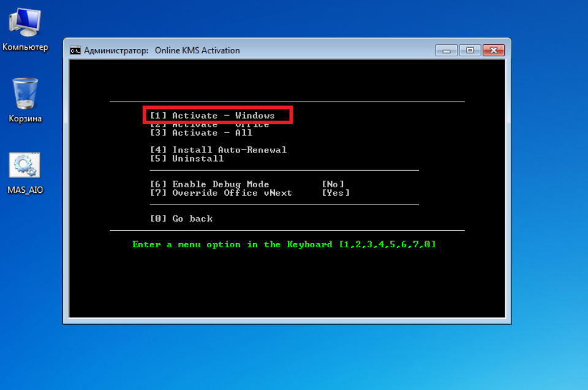Viewport: 588px width, 390px height.
Task: Click the Activate - All menu entry
Action: click(x=201, y=133)
